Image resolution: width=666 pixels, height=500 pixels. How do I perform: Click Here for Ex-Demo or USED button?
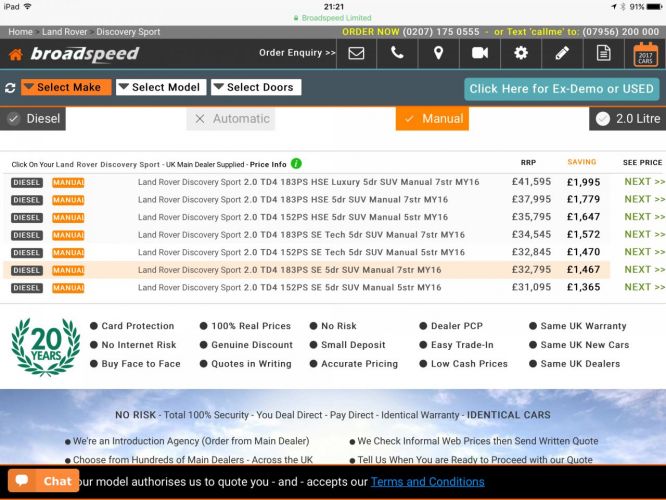click(x=562, y=89)
